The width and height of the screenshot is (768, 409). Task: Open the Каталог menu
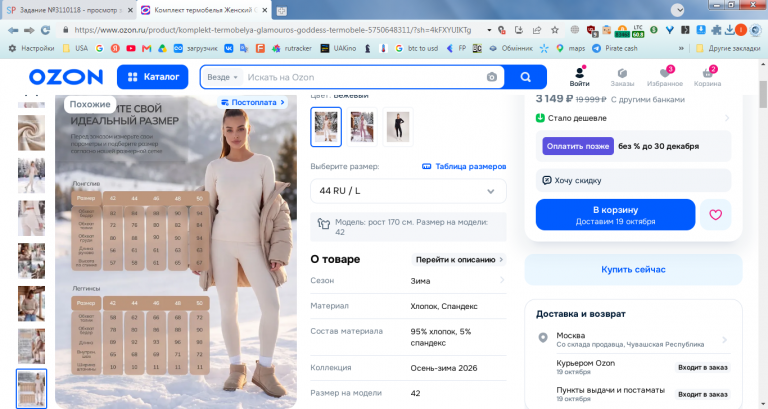coord(152,77)
